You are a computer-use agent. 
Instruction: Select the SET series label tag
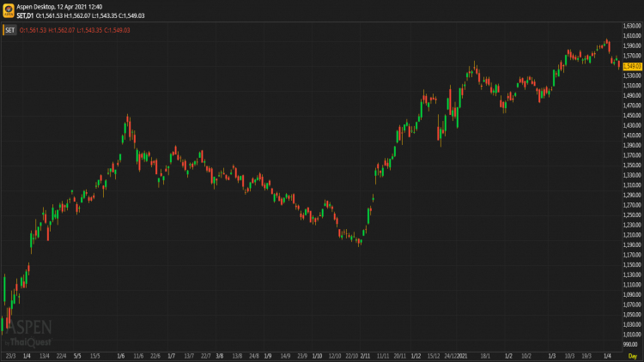[9, 30]
